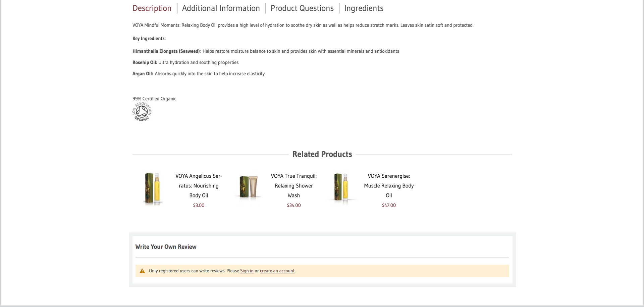This screenshot has height=307, width=644.
Task: Click the create an account link
Action: [277, 271]
